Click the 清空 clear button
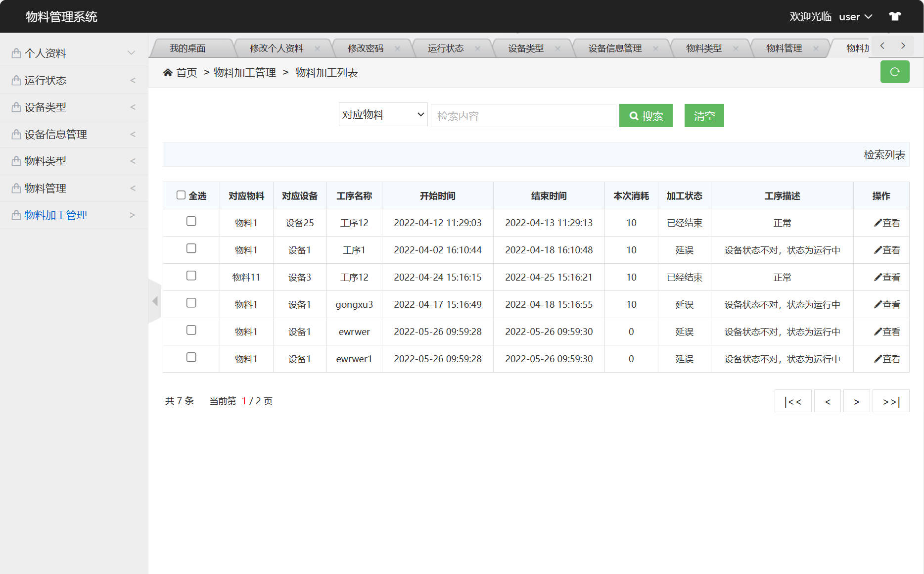This screenshot has height=574, width=924. pos(704,115)
